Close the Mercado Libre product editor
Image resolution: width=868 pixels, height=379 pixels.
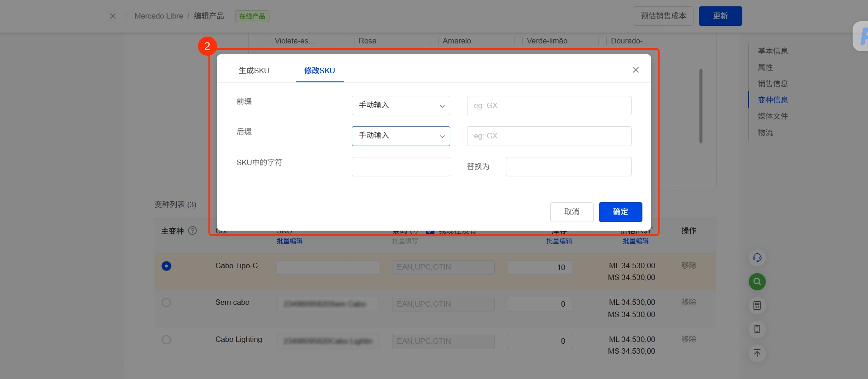pos(113,16)
